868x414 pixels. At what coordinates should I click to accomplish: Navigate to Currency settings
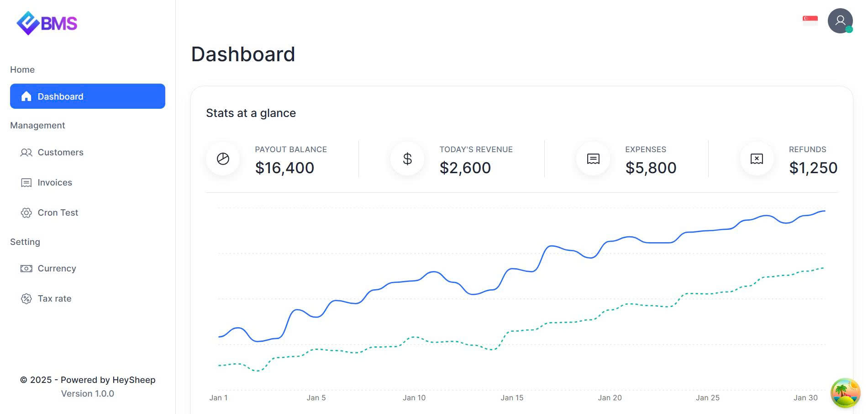coord(57,269)
